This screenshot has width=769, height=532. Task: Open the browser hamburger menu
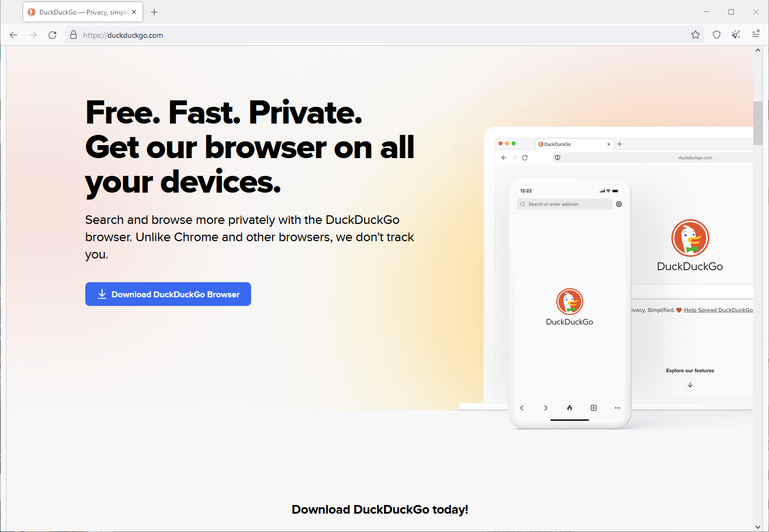click(x=755, y=35)
